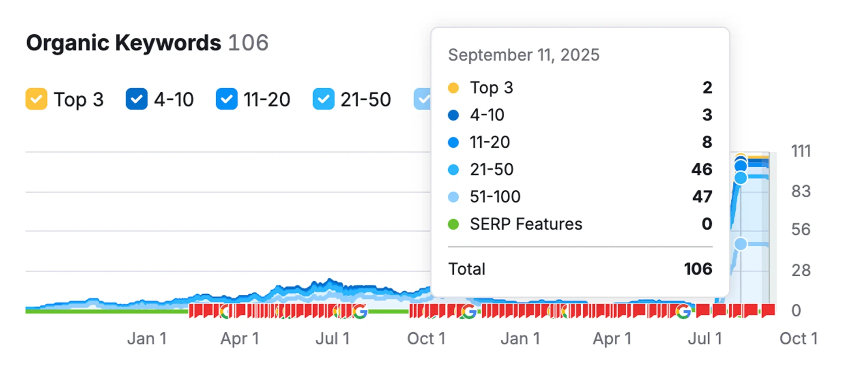
Task: Click Google icon between first Jul 1 and Oct 1
Action: [x=360, y=311]
